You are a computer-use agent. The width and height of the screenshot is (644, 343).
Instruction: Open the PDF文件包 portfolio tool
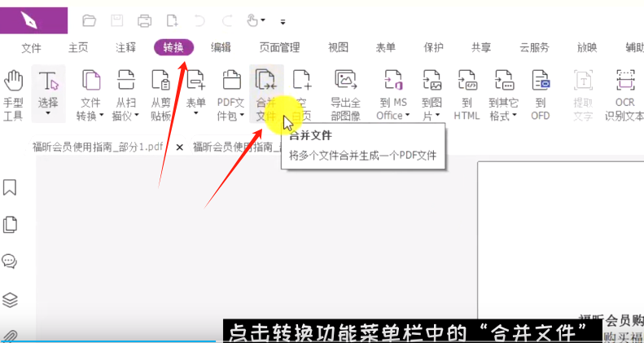[x=231, y=95]
